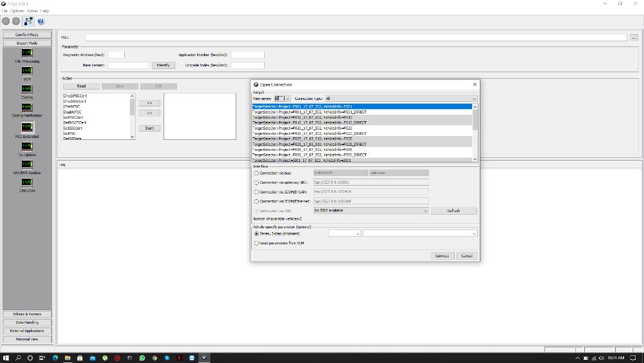Open the second 'unknown' bus dropdown
The height and width of the screenshot is (363, 644).
pyautogui.click(x=399, y=173)
